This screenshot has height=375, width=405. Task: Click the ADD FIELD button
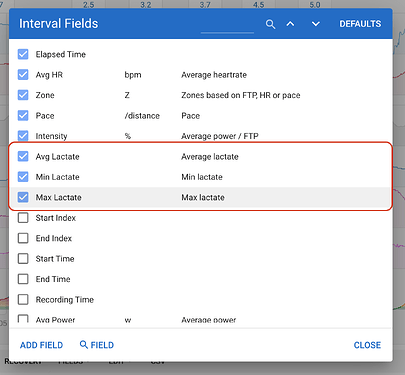coord(41,345)
